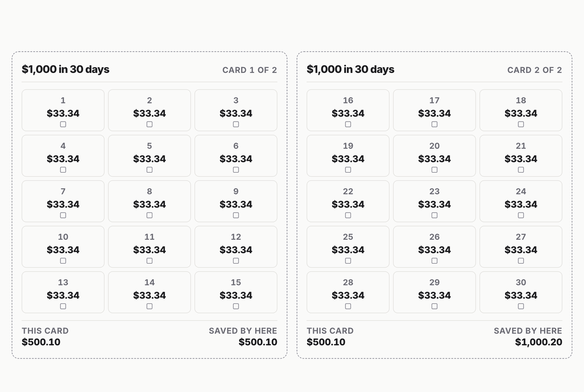Click second card's $1,000 in 30 days heading
The image size is (584, 392).
pos(350,69)
